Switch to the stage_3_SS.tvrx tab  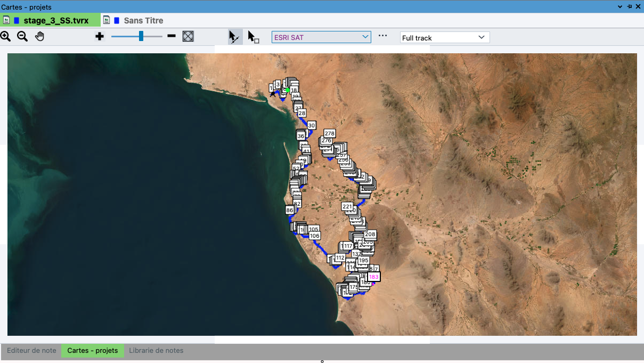point(51,20)
